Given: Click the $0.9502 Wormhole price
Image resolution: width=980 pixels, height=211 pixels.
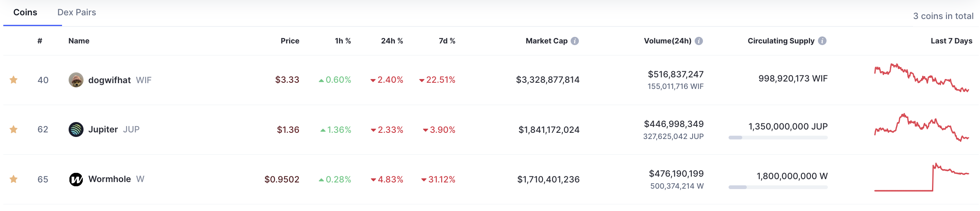Looking at the screenshot, I should click(282, 180).
